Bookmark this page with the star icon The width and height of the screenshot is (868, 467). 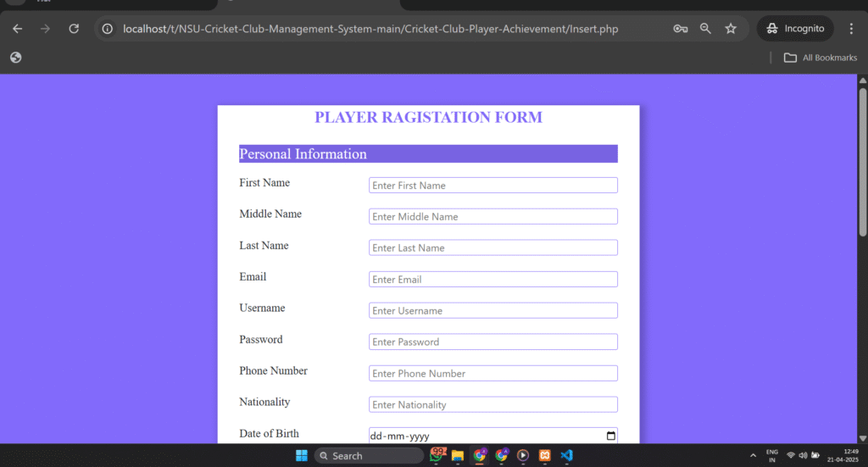click(x=731, y=29)
